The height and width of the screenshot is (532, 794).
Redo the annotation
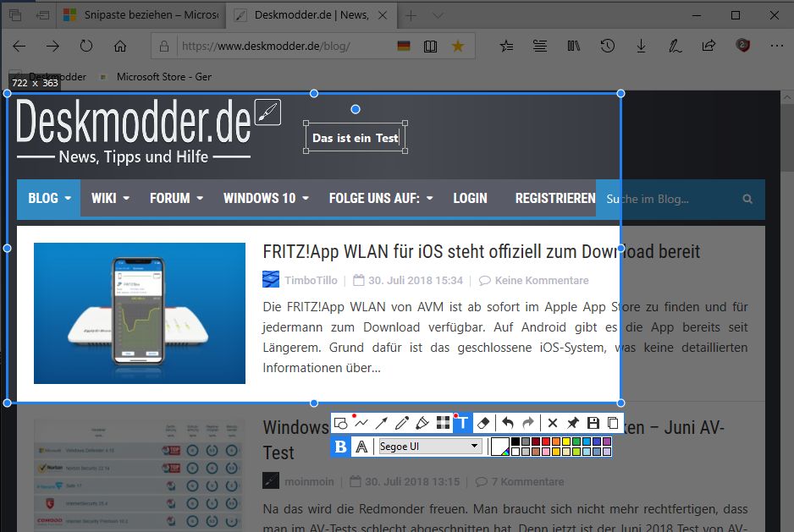point(527,423)
